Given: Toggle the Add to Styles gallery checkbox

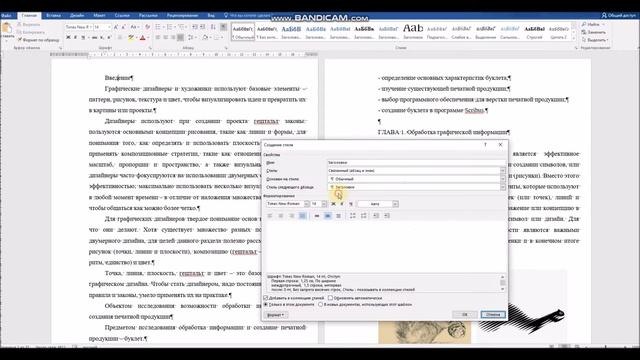Looking at the screenshot, I should point(266,298).
